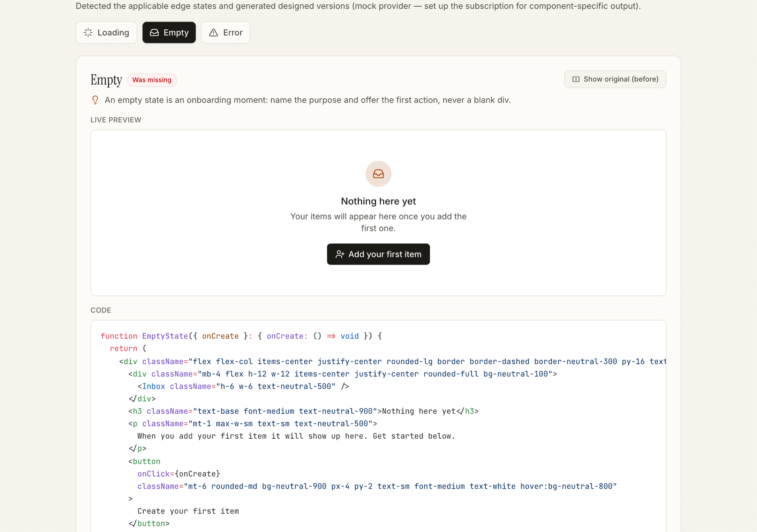Click the 'return (' code line
757x532 pixels.
click(x=128, y=348)
